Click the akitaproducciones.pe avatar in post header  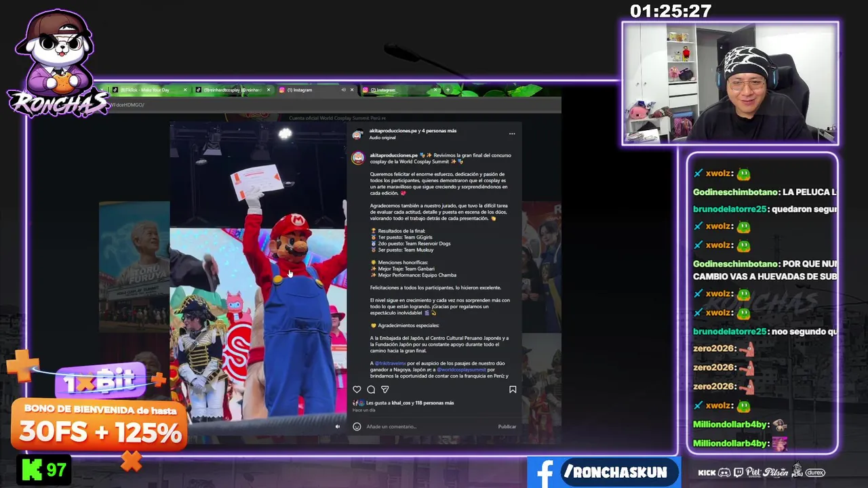(x=357, y=134)
